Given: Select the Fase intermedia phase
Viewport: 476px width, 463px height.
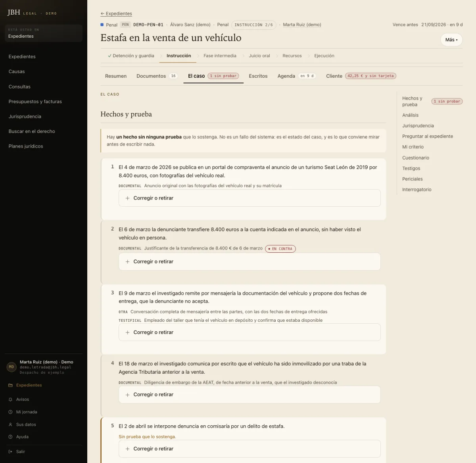Looking at the screenshot, I should click(220, 56).
